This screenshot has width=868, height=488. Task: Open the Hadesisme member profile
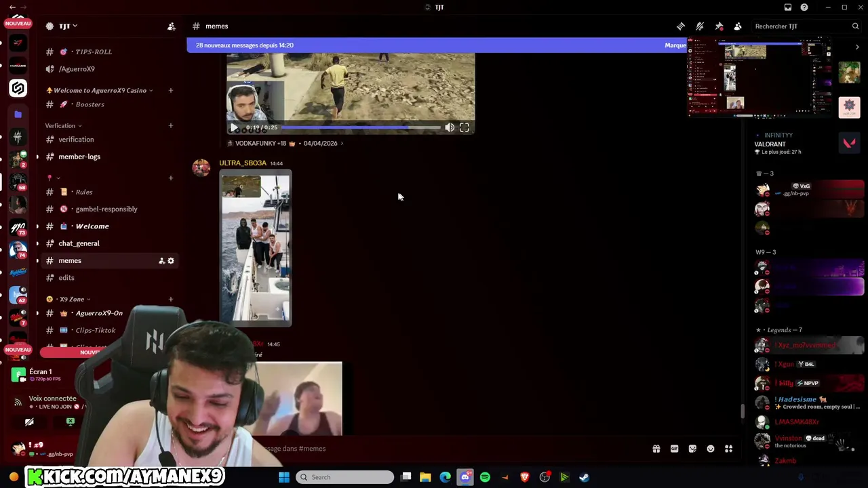[x=809, y=403]
